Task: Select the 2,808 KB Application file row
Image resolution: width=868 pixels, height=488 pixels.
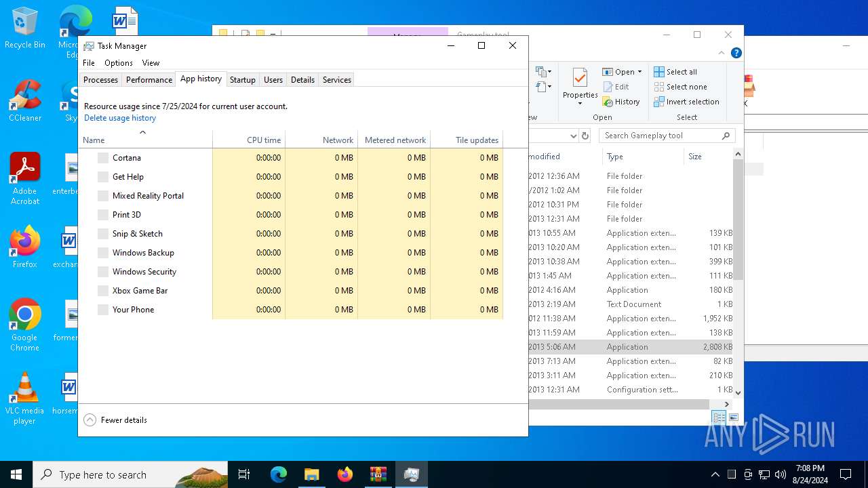Action: point(631,347)
